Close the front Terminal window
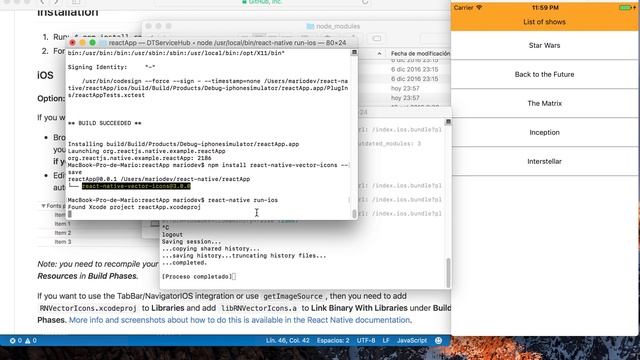640x360 pixels. coord(72,42)
